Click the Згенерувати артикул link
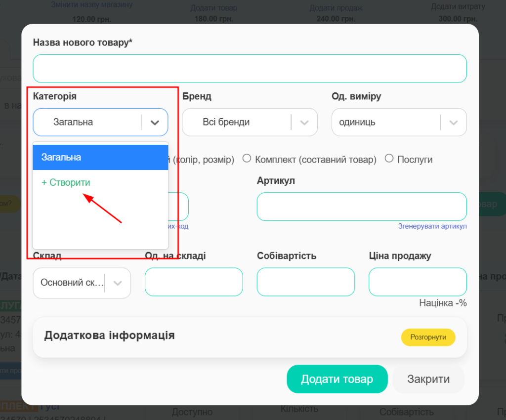 coord(432,226)
